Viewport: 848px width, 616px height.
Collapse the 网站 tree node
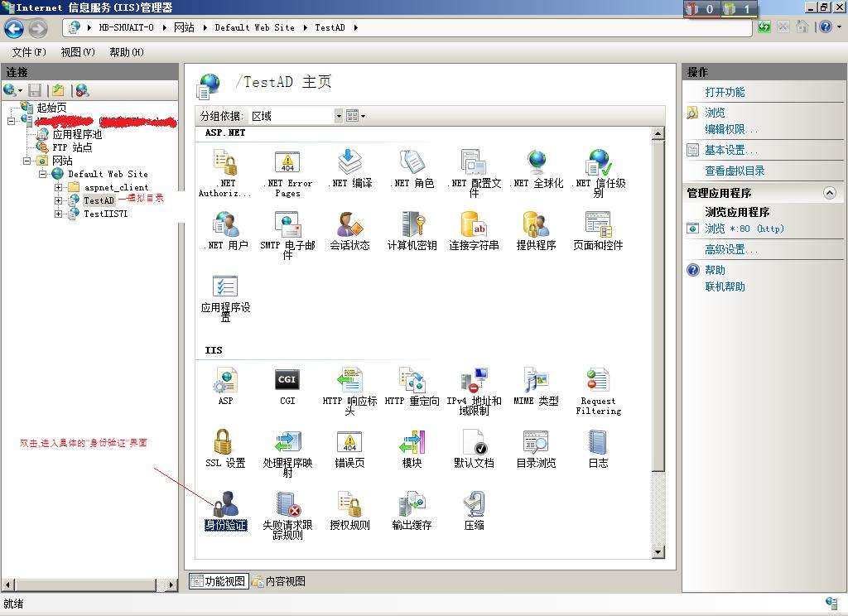pyautogui.click(x=26, y=161)
